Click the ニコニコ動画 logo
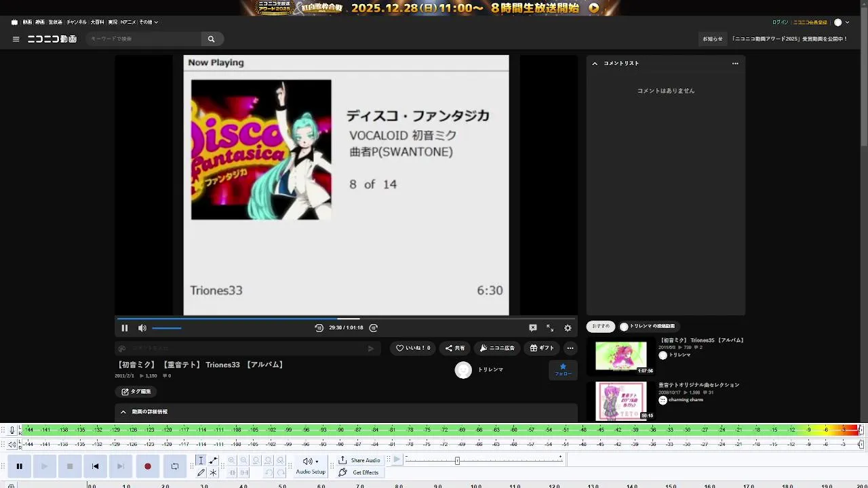 (x=52, y=39)
